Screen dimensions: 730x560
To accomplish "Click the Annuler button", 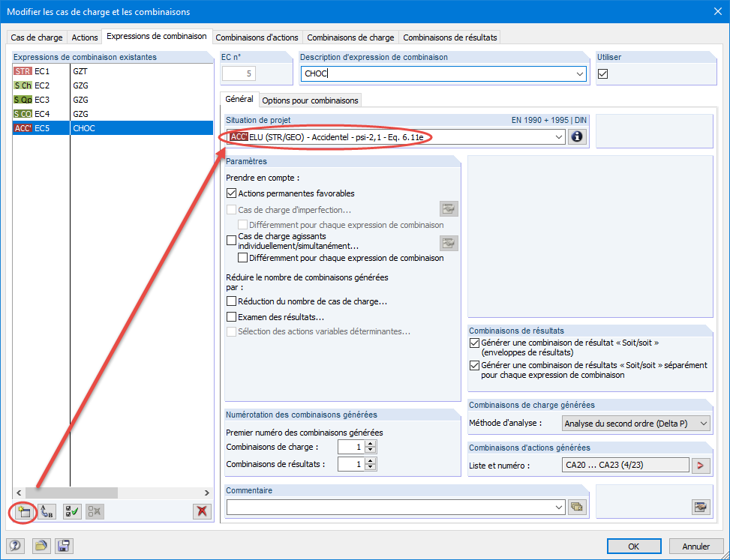I will [x=696, y=547].
